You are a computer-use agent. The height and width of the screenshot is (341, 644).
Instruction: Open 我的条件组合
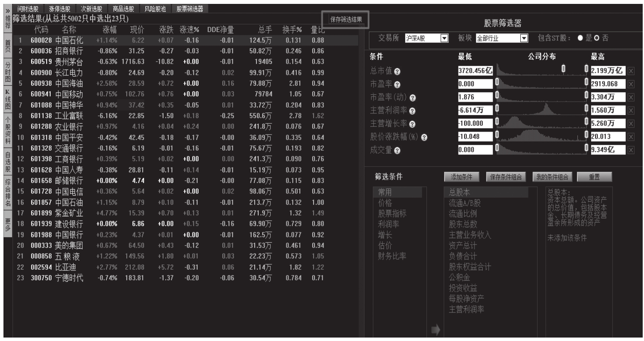click(x=553, y=177)
